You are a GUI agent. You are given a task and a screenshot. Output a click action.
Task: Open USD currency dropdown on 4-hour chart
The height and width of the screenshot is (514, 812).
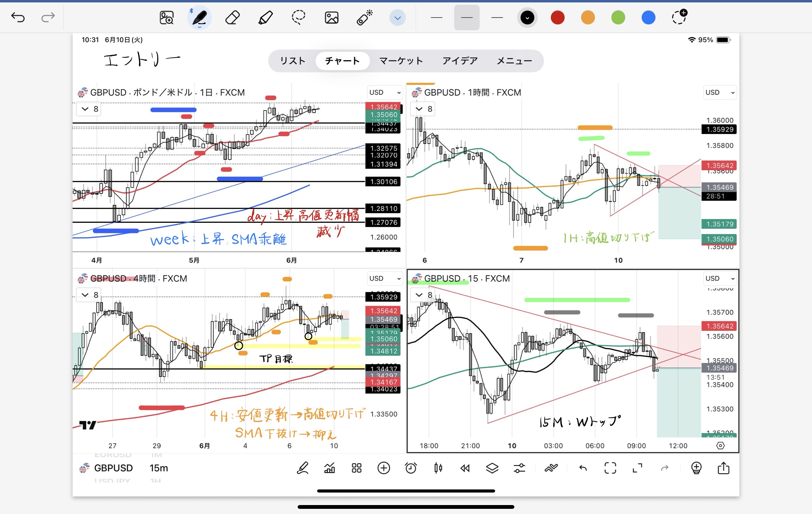385,279
